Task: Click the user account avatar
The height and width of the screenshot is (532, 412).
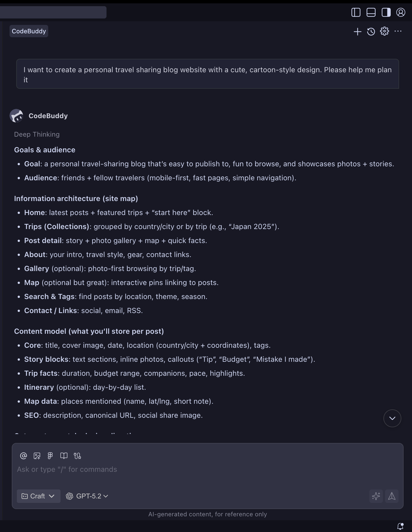Action: [x=401, y=12]
